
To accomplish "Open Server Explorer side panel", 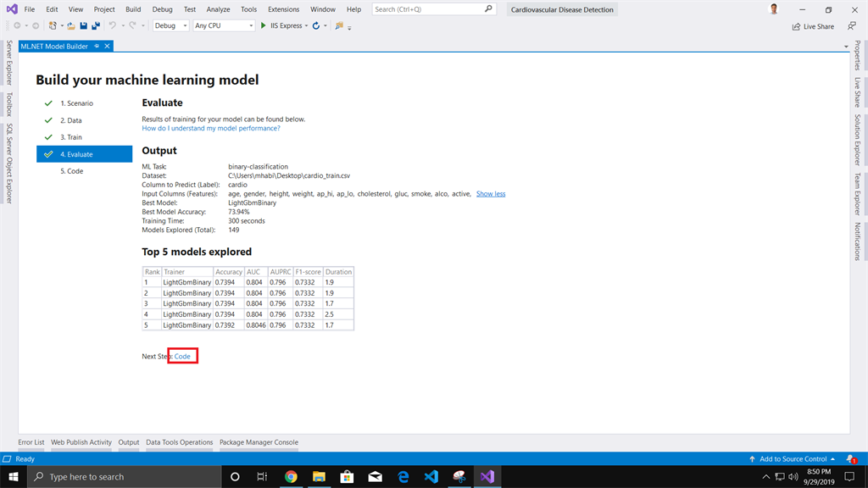I will [x=8, y=63].
